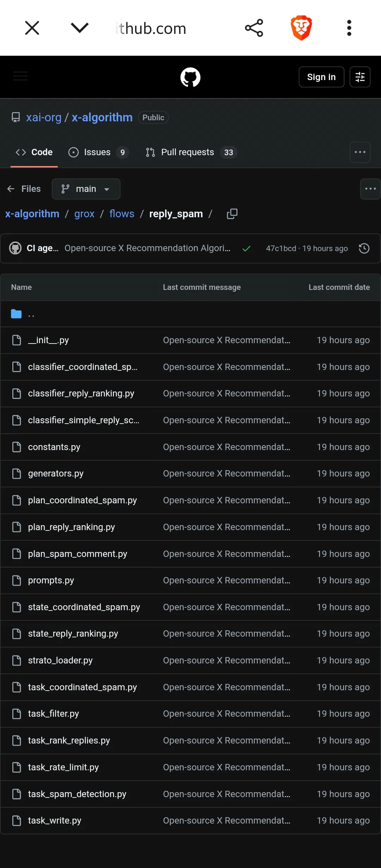Screen dimensions: 381x868
Task: Open plan_spam_comment.py file
Action: pyautogui.click(x=78, y=554)
